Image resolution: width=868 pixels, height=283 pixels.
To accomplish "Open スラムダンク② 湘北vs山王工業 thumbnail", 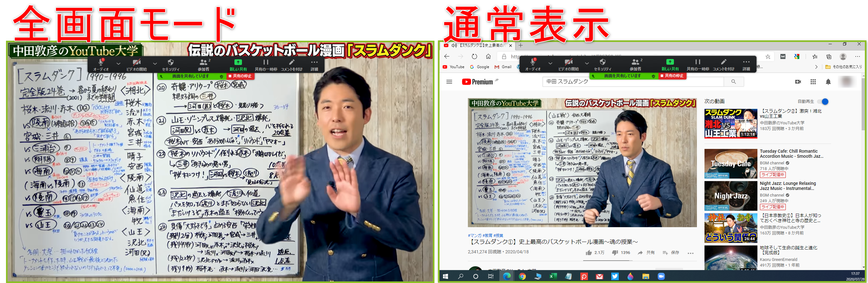I will (731, 123).
